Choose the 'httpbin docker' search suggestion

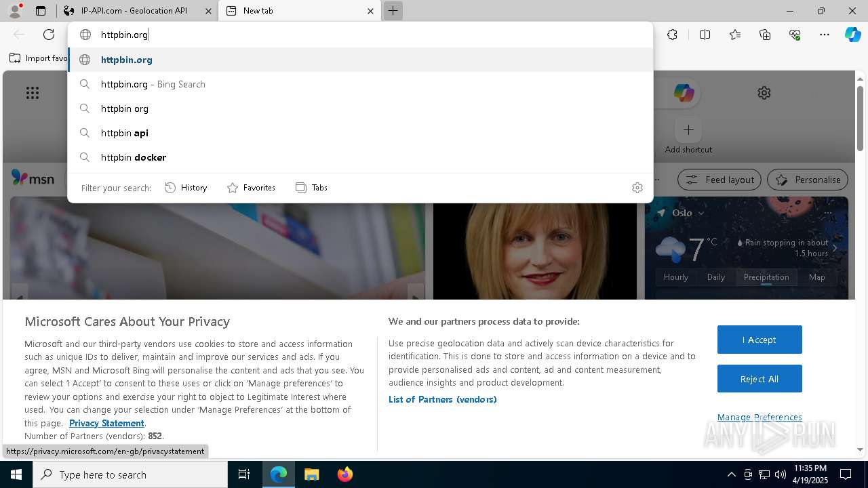point(360,157)
